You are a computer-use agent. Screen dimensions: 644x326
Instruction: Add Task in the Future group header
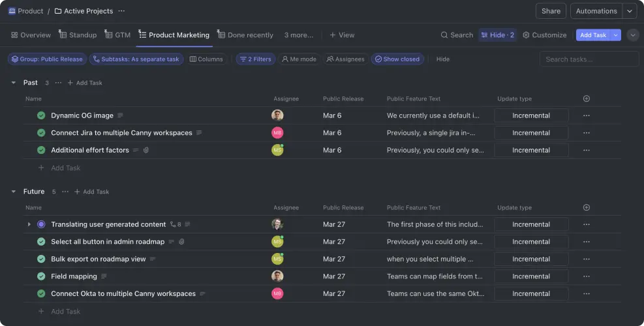[91, 191]
